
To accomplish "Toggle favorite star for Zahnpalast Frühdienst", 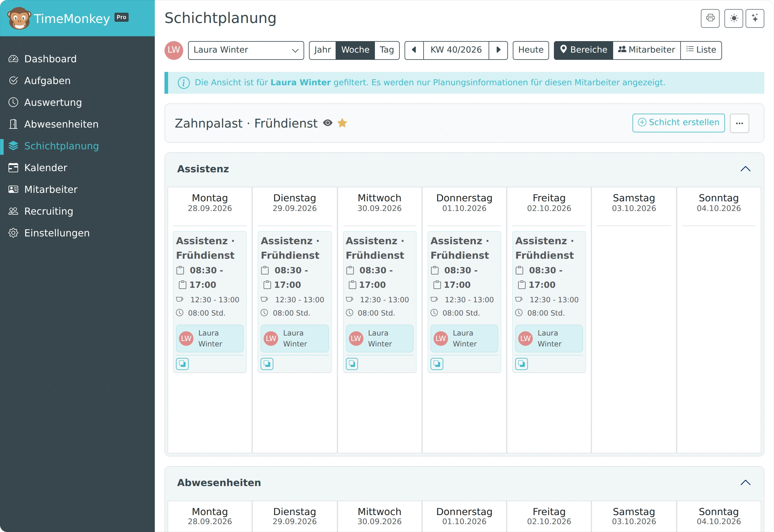I will point(342,123).
